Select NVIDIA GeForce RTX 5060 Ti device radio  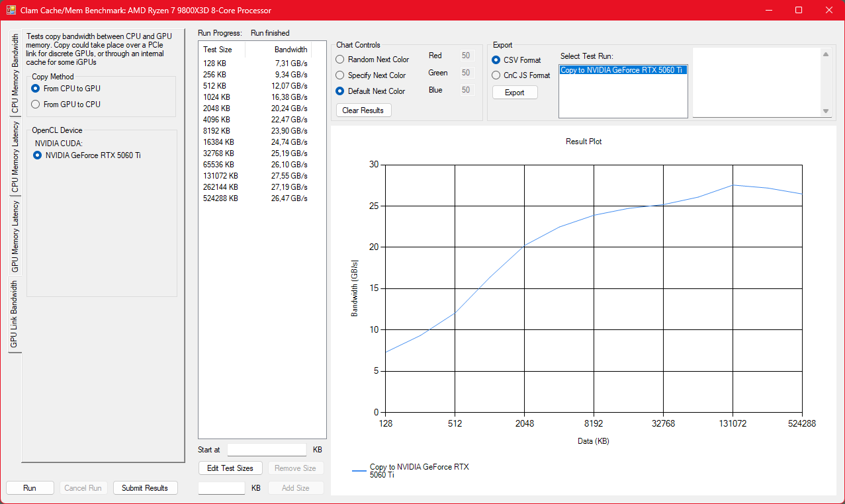(87, 155)
